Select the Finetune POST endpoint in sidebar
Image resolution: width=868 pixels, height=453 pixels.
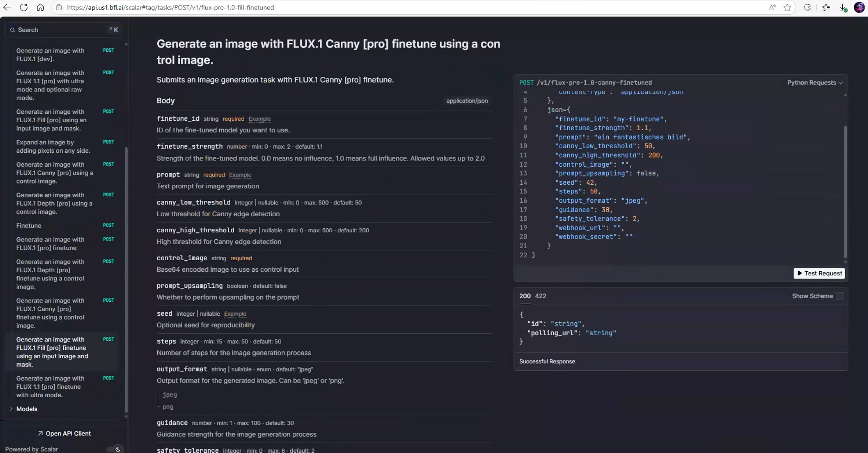coord(29,225)
